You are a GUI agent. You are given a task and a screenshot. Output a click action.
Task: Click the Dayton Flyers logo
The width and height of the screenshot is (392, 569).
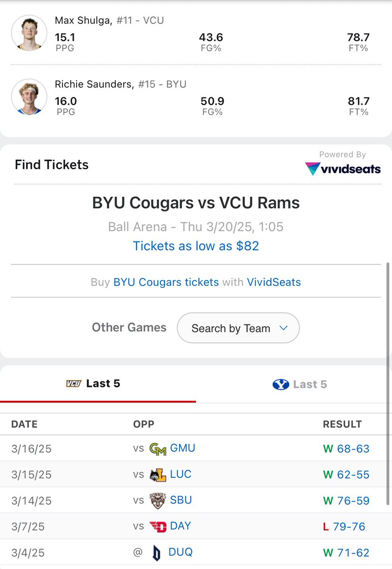(157, 526)
